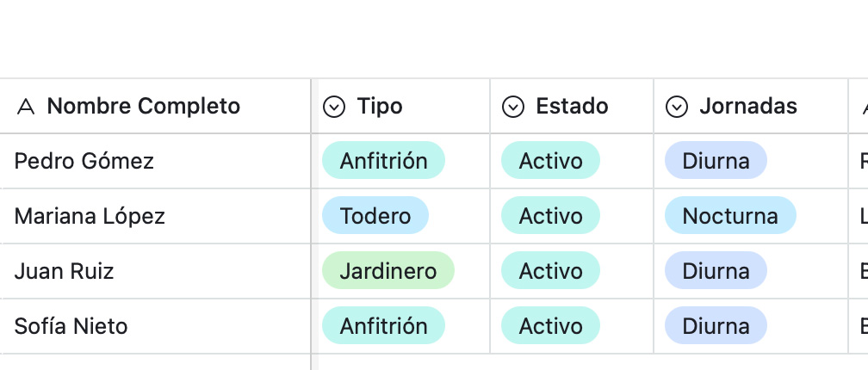This screenshot has width=868, height=370.
Task: Click the Activo tag in Juan Ruiz's row
Action: (550, 270)
